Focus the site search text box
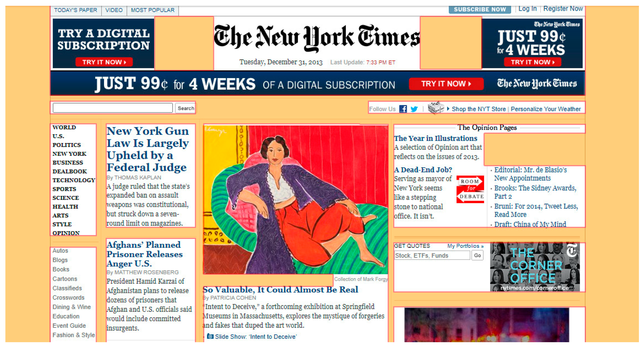Image resolution: width=644 pixels, height=348 pixels. point(113,108)
